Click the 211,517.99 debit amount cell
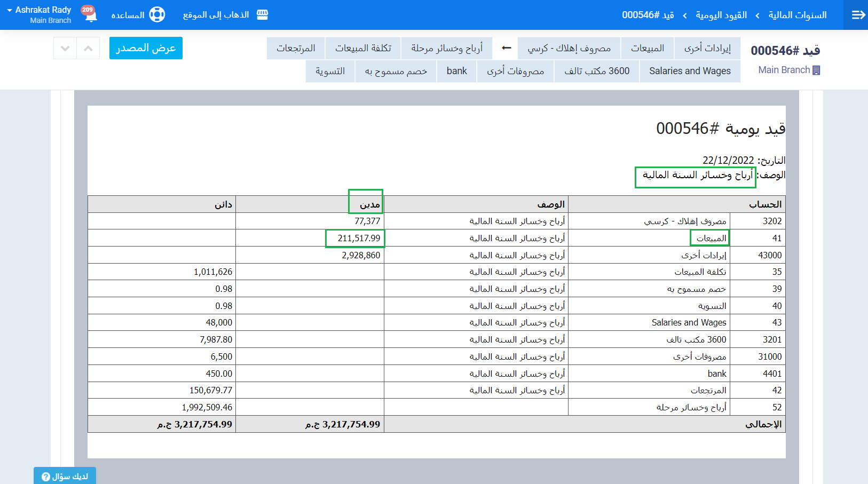Viewport: 868px width, 484px height. [x=359, y=238]
